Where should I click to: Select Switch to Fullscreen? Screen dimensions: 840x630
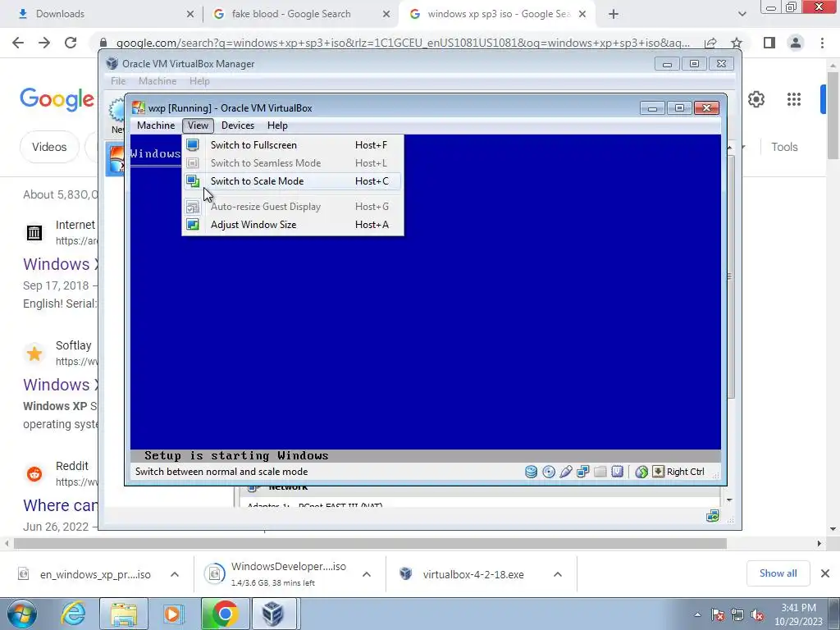[x=293, y=144]
